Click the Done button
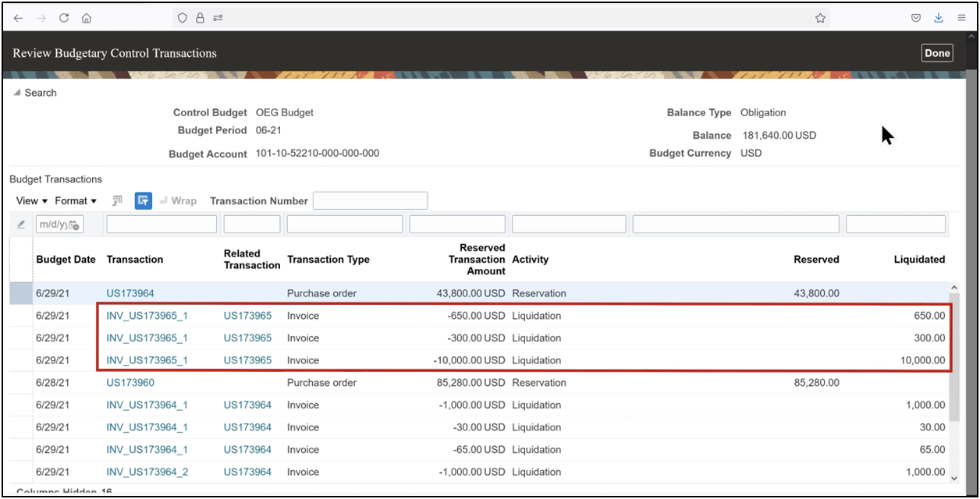The height and width of the screenshot is (499, 980). tap(936, 52)
